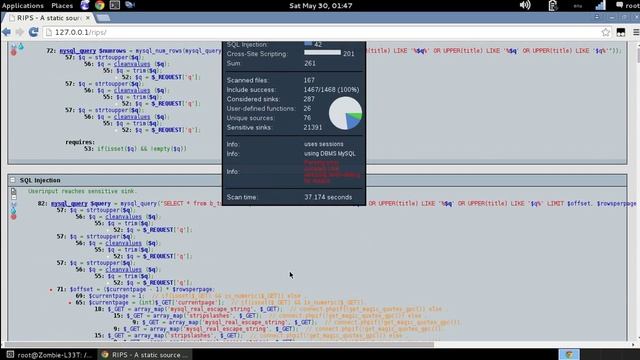
Task: Click the file icon beside 'Userinput reaches sensitive sink'
Action: (13, 191)
